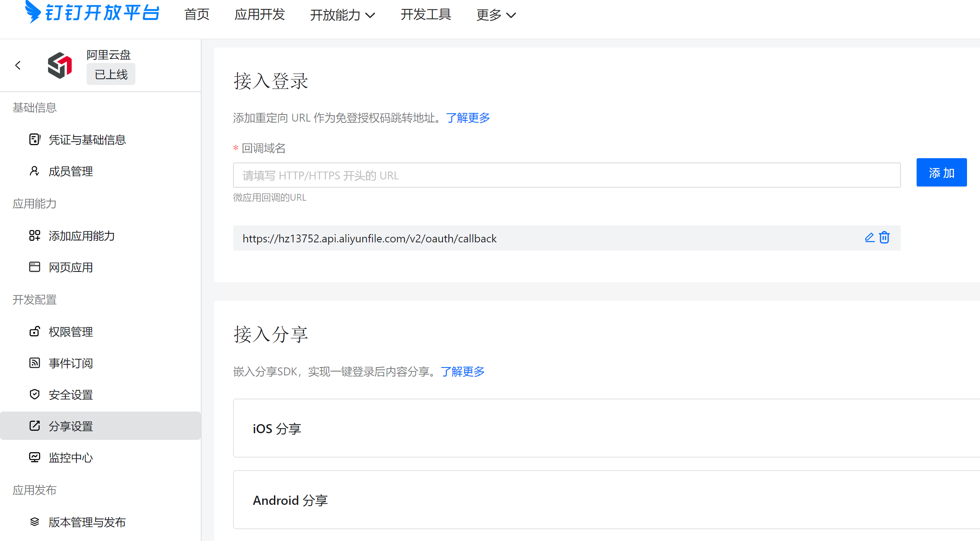Viewport: 980px width, 541px height.
Task: Go to 权限管理 in sidebar
Action: 71,332
